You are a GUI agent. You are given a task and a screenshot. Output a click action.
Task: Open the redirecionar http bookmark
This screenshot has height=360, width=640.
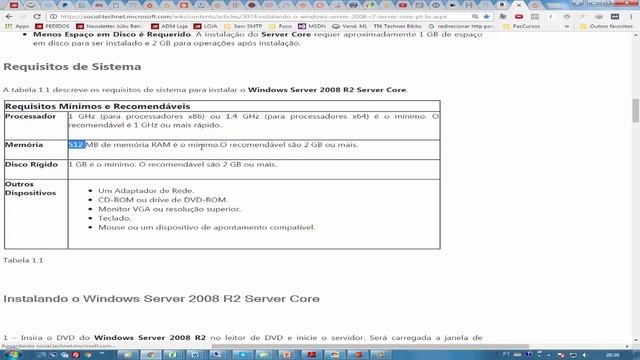point(461,26)
